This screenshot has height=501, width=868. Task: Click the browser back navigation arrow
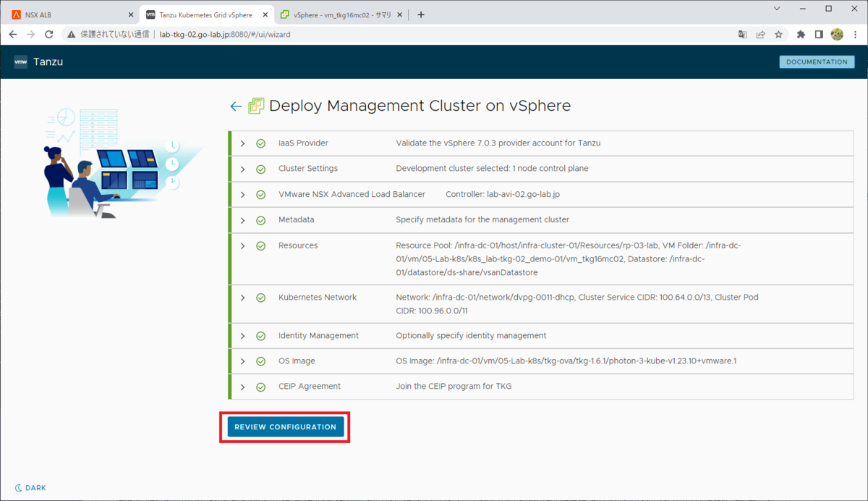tap(13, 34)
